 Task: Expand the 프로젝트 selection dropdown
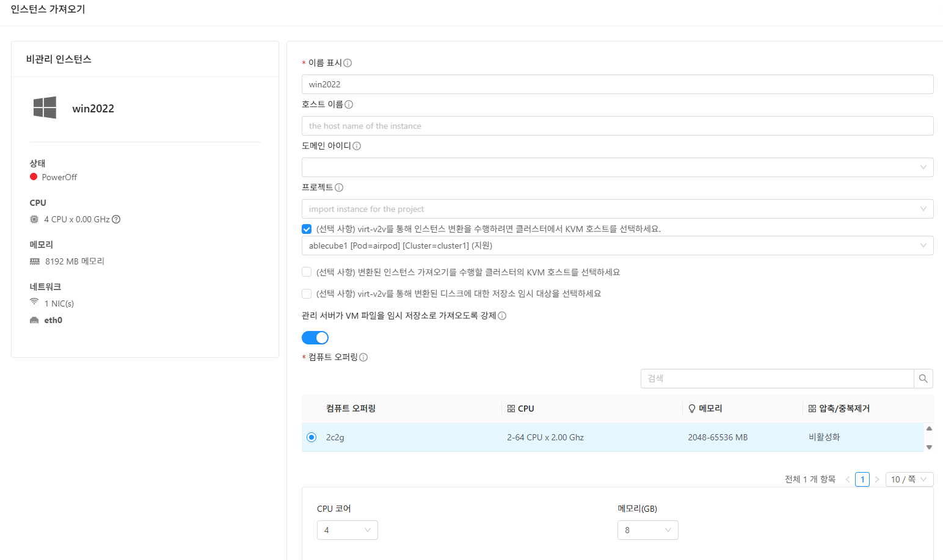coord(617,209)
